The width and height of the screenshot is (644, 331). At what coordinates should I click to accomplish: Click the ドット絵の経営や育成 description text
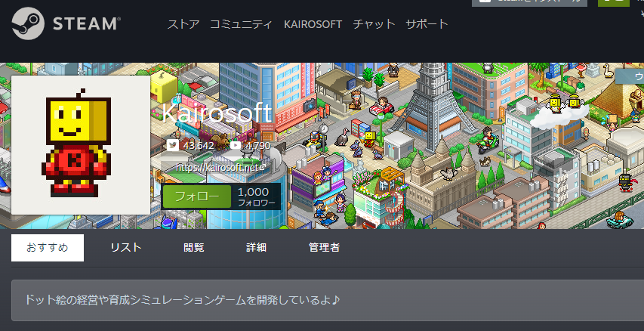coord(183,300)
